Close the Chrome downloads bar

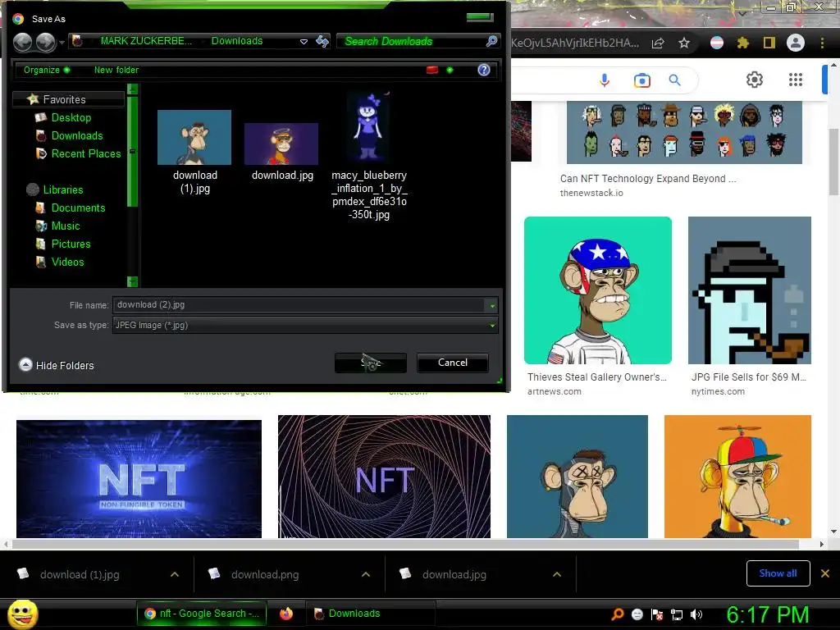click(x=825, y=573)
